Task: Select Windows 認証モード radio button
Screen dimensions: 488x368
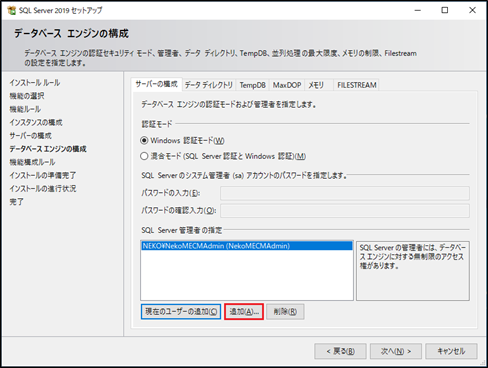Action: [144, 140]
